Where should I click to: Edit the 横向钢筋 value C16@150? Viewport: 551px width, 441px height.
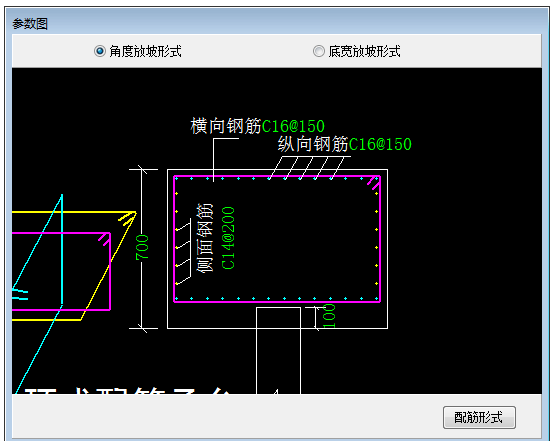[293, 126]
